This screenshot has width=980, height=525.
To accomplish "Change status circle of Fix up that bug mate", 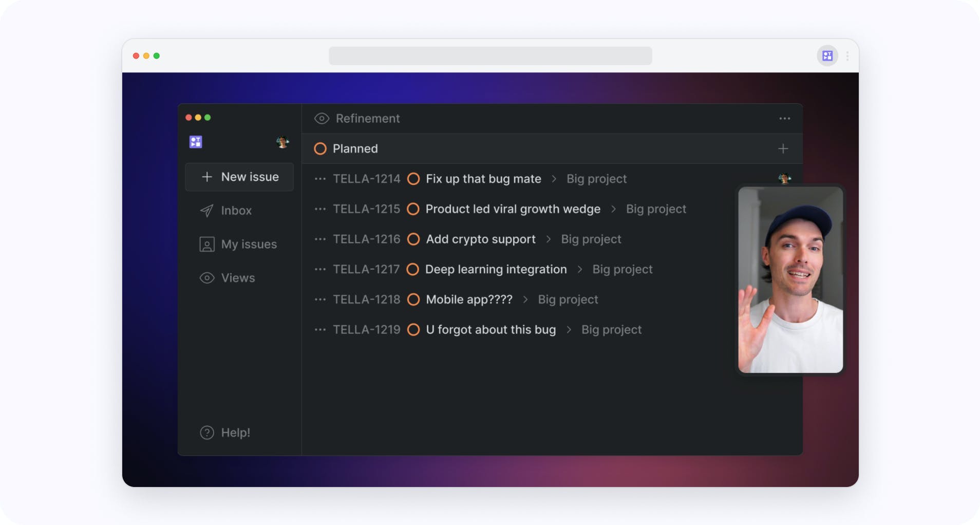I will coord(413,179).
